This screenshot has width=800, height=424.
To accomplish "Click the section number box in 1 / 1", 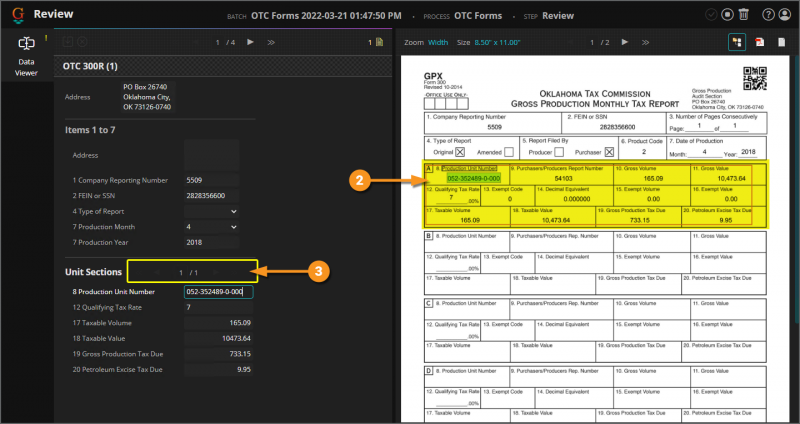I will point(181,273).
